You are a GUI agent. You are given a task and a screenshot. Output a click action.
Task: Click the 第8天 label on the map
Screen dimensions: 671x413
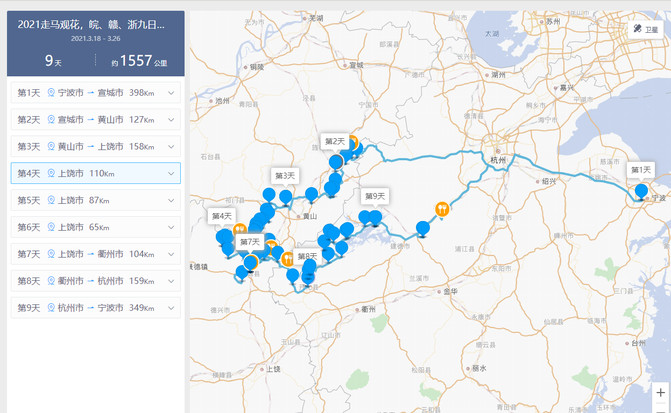tap(307, 257)
